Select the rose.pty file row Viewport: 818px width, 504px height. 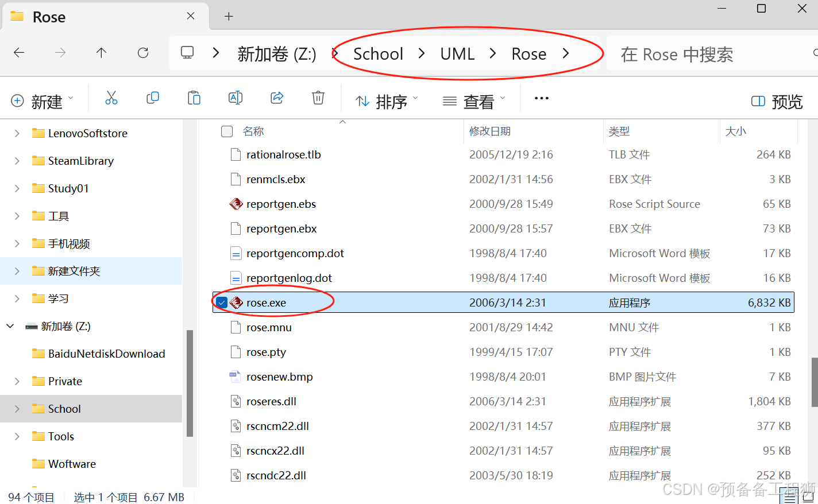click(x=503, y=352)
